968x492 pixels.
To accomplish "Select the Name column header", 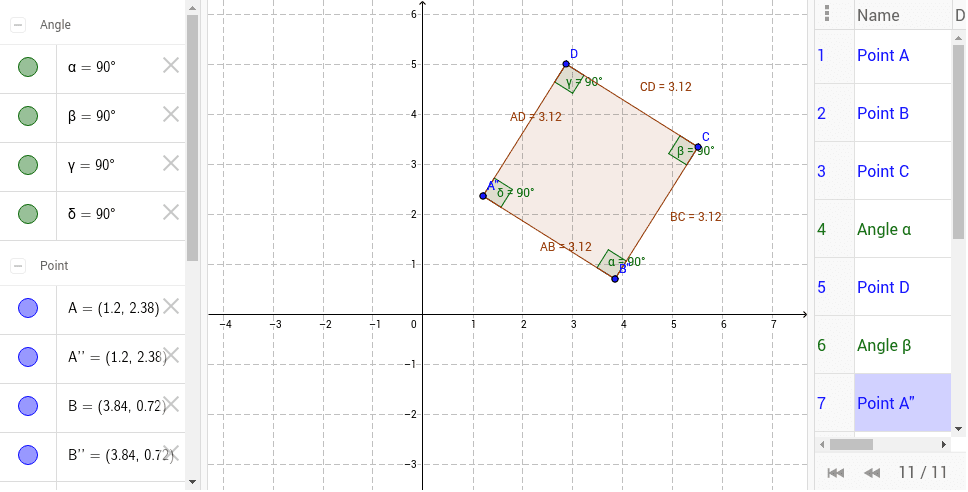I will click(902, 15).
